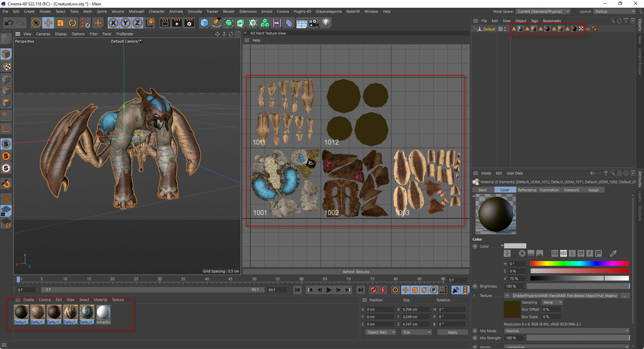This screenshot has height=349, width=644.
Task: Open the Mix Mode dropdown
Action: coord(566,331)
